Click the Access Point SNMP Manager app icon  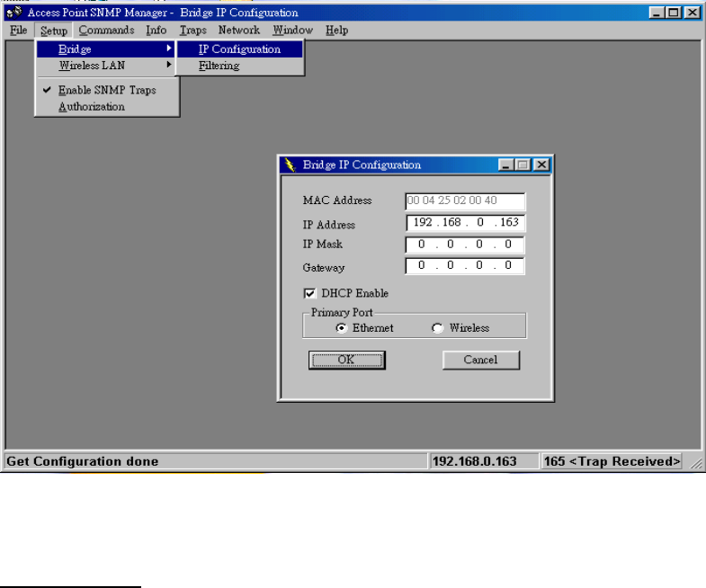coord(14,12)
